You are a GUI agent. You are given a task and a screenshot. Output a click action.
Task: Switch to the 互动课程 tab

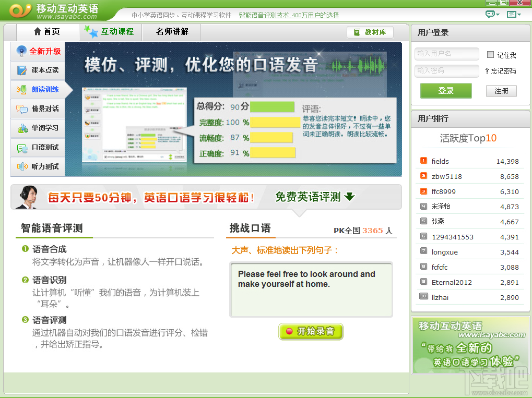[x=111, y=32]
